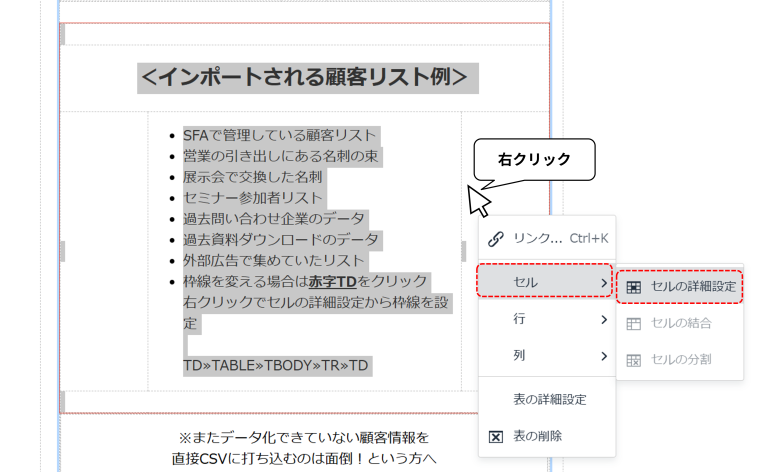This screenshot has height=472, width=768.
Task: Click the split cells icon
Action: coord(633,360)
